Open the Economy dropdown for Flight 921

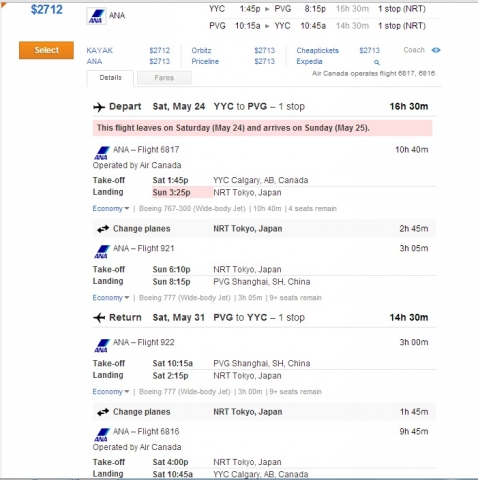pyautogui.click(x=111, y=298)
